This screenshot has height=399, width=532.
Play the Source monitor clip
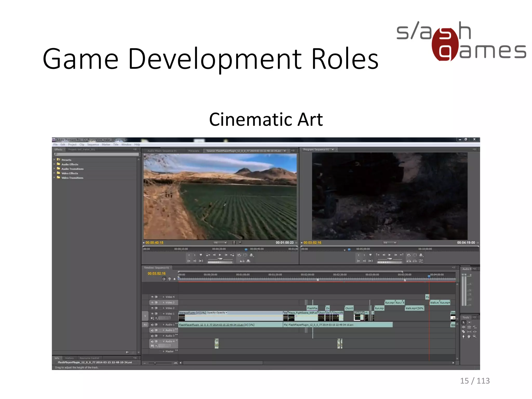click(220, 255)
